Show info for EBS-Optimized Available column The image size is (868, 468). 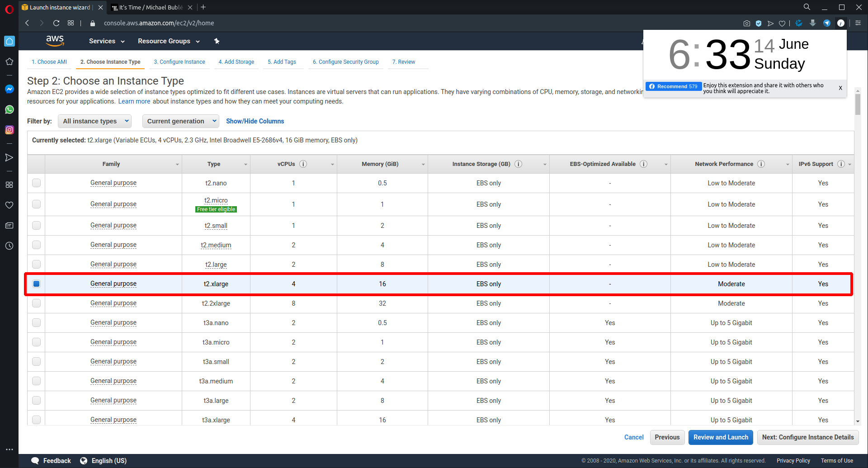(x=644, y=164)
